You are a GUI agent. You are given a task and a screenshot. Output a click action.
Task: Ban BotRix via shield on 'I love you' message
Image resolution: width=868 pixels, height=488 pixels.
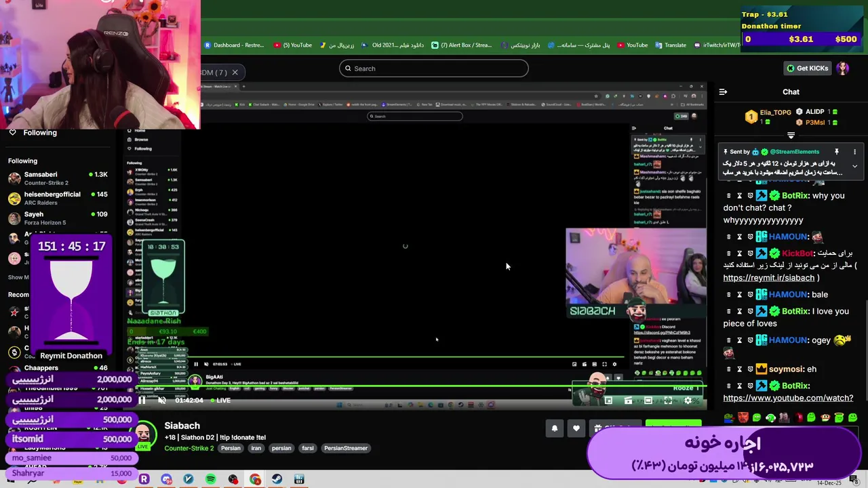750,312
